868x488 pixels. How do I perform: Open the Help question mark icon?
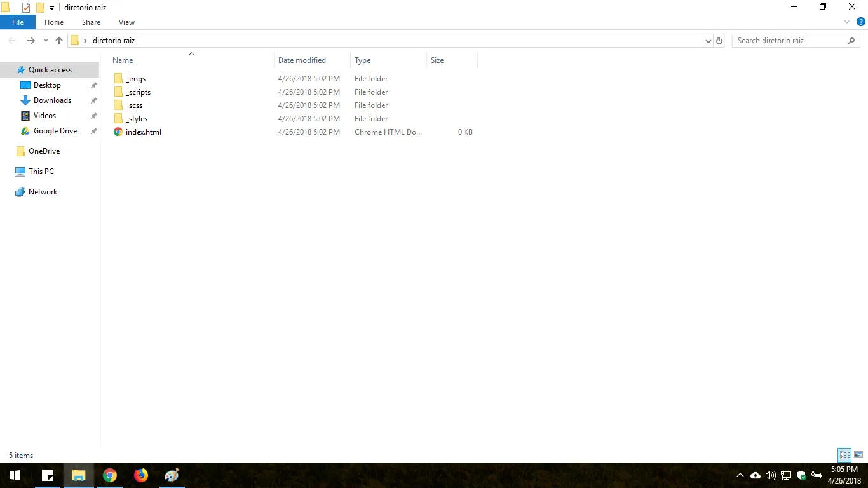(x=861, y=22)
